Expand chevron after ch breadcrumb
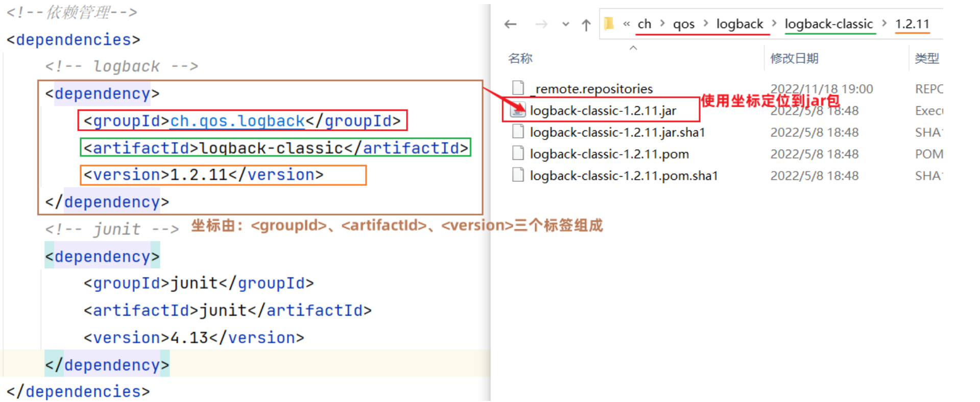980x402 pixels. 662,23
